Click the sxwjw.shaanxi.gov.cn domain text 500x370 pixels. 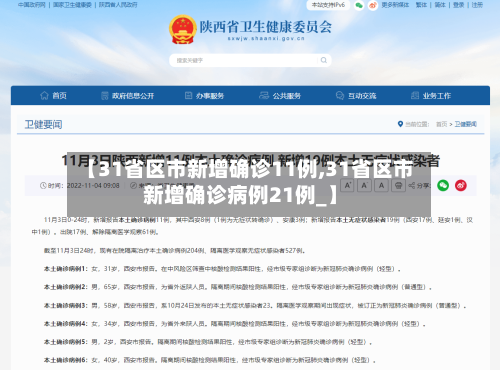click(266, 39)
